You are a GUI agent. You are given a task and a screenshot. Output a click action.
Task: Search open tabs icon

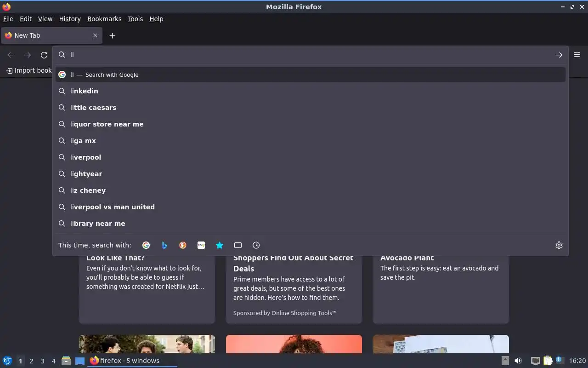point(238,245)
